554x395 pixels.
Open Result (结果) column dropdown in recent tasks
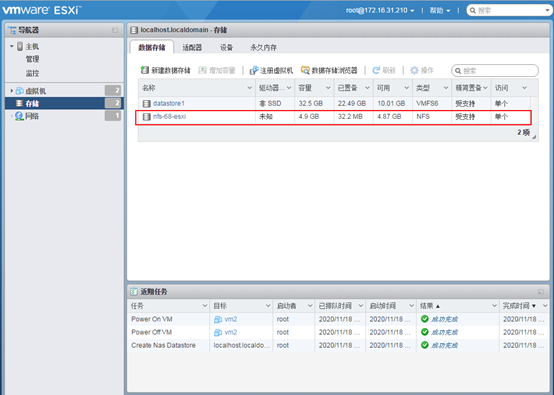494,306
